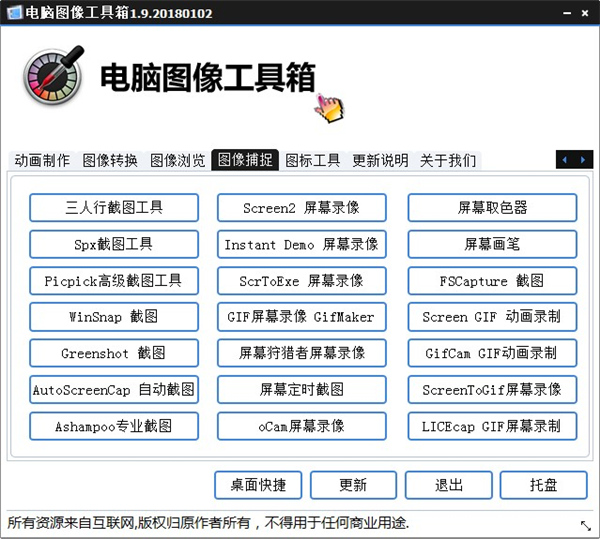Open the 屏幕取色器 color picker tool
The height and width of the screenshot is (539, 600).
click(492, 208)
